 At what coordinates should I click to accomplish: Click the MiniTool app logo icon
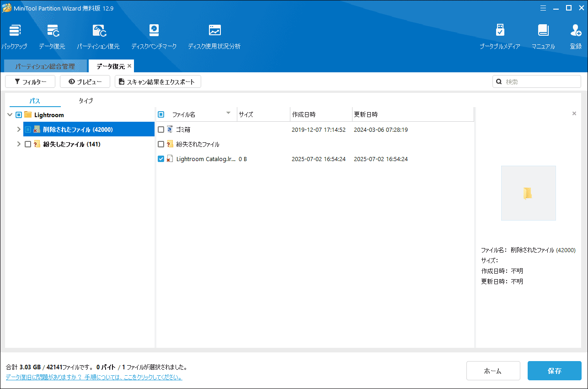7,8
